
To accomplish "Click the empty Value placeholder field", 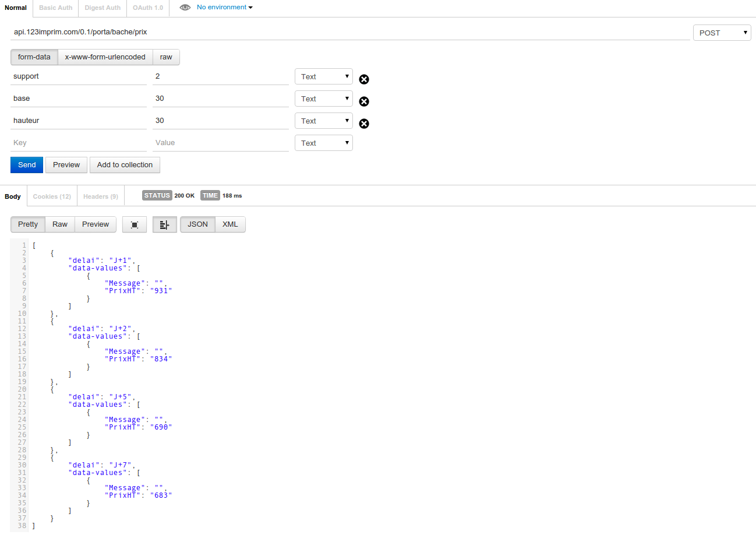I will point(221,143).
